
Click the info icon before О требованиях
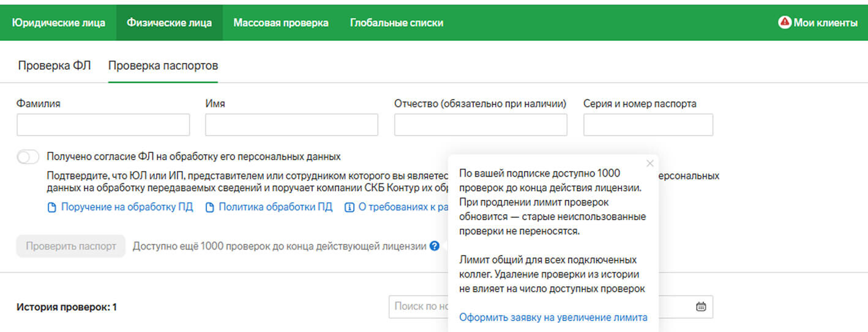coord(350,207)
